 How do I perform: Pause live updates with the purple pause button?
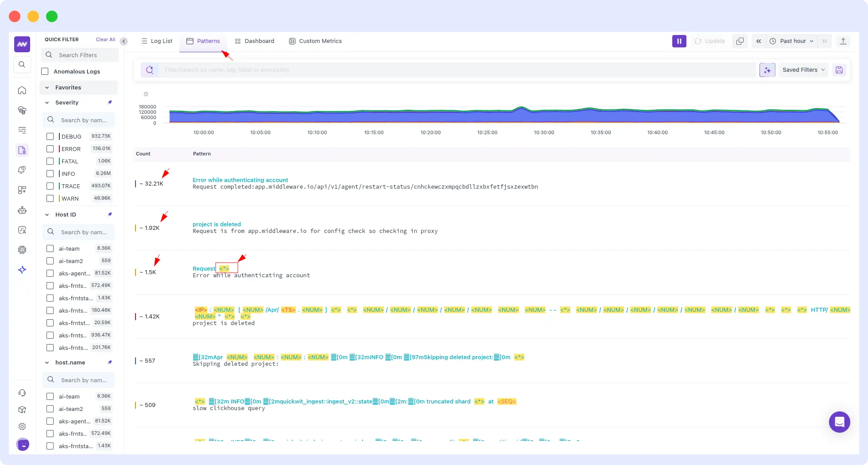pos(679,41)
